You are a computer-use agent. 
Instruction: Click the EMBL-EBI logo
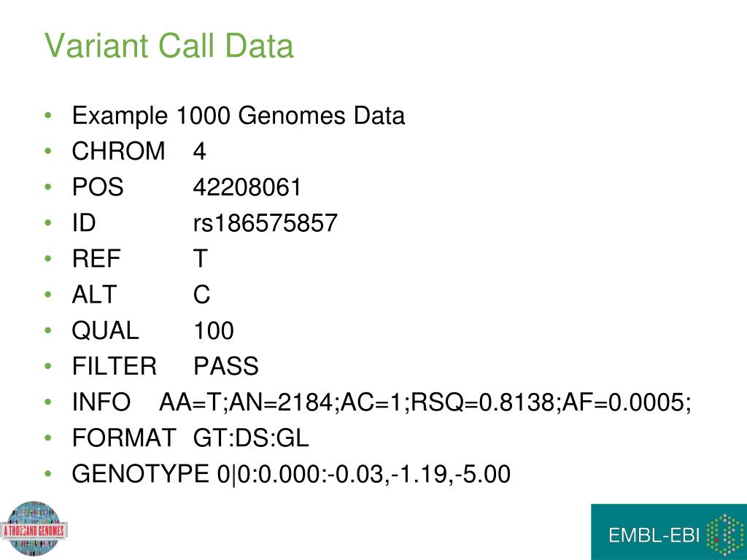669,532
